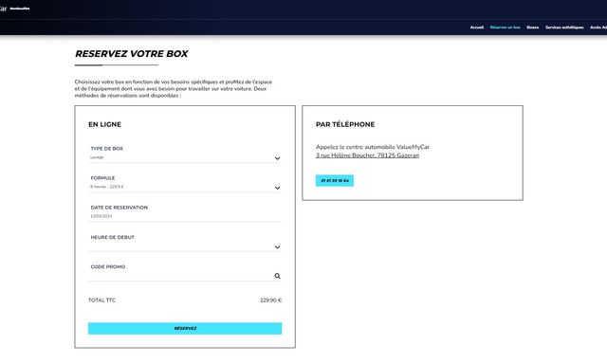
Task: Click the Heure de debut chevron arrow
Action: (277, 246)
